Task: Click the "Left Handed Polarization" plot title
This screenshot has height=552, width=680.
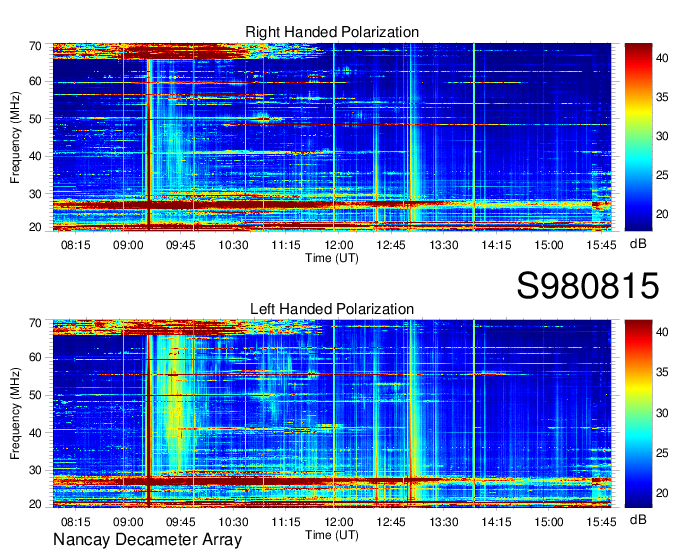Action: (x=332, y=309)
